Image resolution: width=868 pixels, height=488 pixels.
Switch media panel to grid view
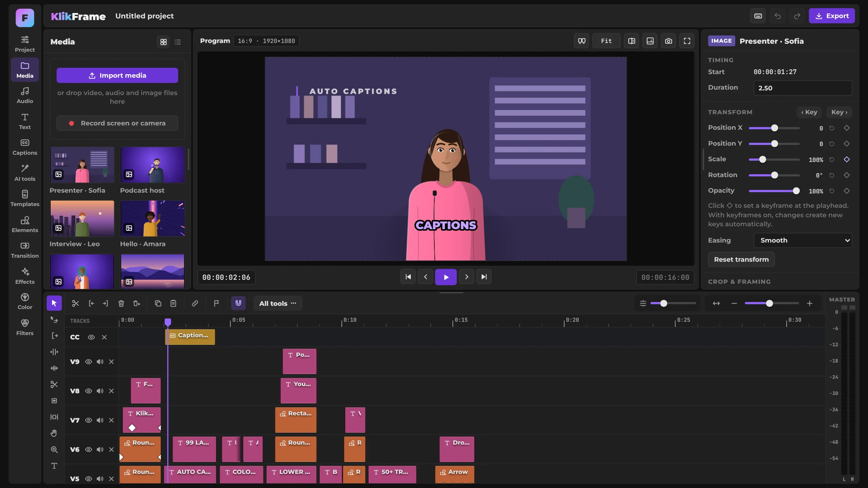[163, 42]
